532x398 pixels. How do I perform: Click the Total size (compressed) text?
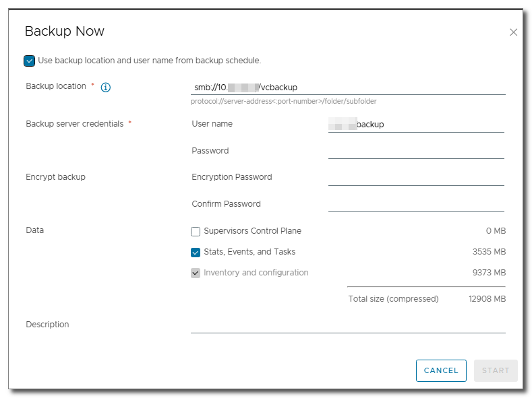393,298
